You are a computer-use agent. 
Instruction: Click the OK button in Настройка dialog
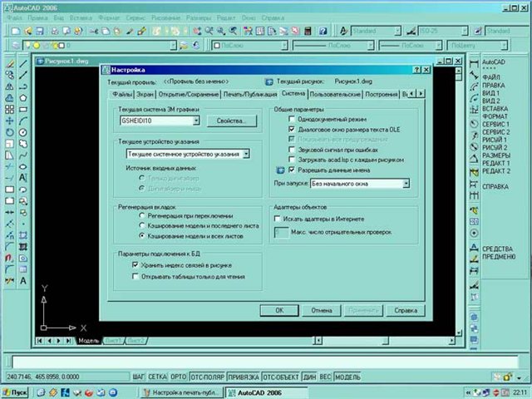click(x=279, y=310)
